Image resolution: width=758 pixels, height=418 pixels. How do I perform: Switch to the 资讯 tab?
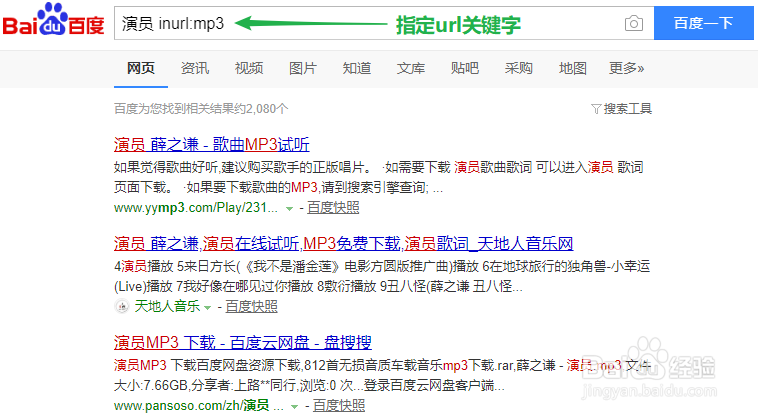195,69
